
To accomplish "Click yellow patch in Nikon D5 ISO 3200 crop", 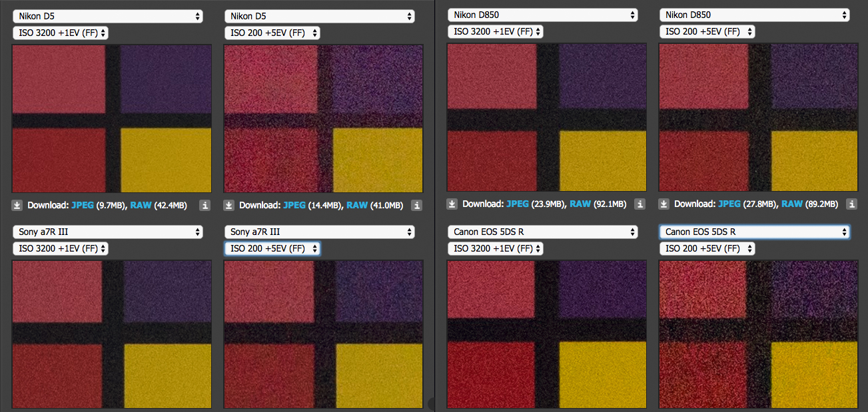I will (165, 160).
